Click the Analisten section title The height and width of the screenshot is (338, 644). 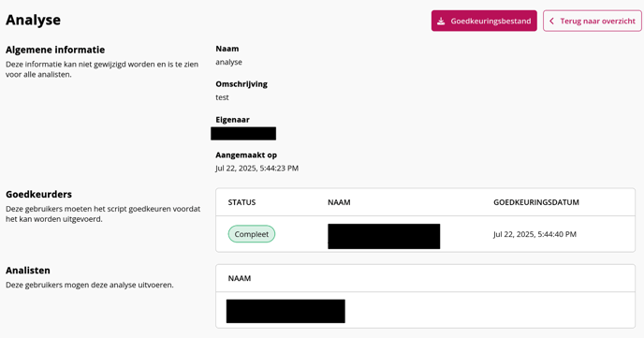28,271
